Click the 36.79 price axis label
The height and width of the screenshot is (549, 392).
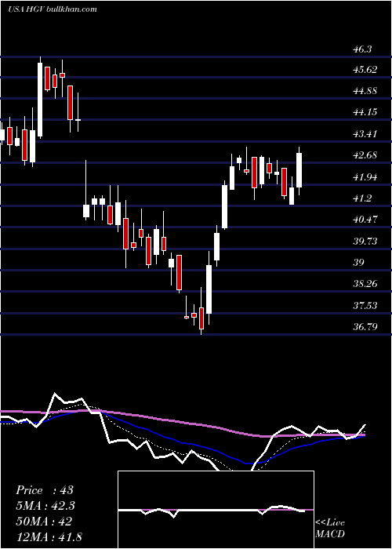coord(365,327)
